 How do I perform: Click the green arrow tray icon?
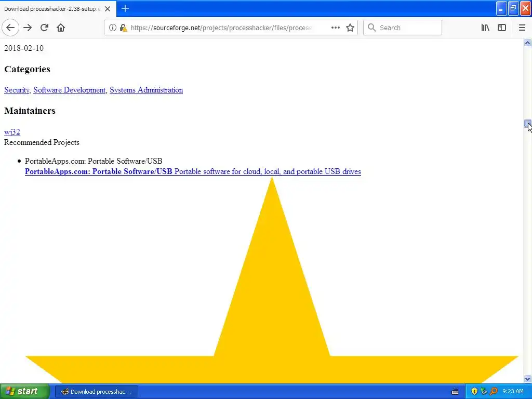[x=484, y=391]
